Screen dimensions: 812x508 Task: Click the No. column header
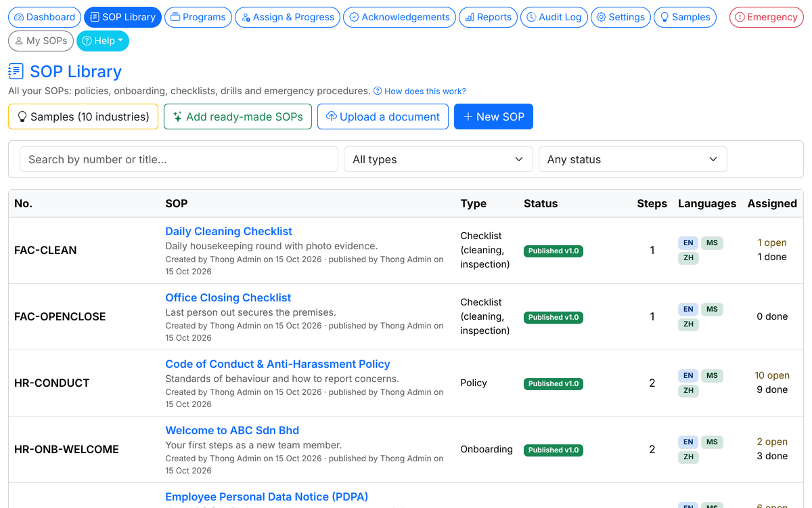(x=23, y=203)
